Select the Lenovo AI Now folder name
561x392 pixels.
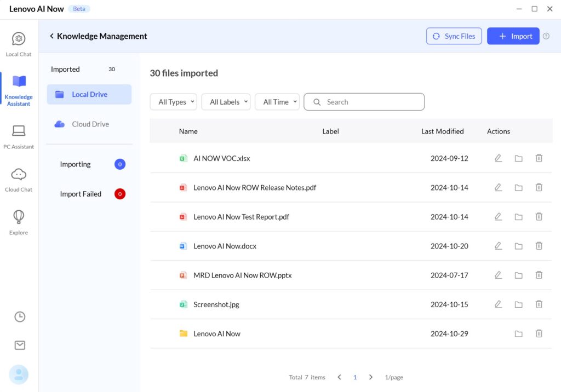click(217, 334)
